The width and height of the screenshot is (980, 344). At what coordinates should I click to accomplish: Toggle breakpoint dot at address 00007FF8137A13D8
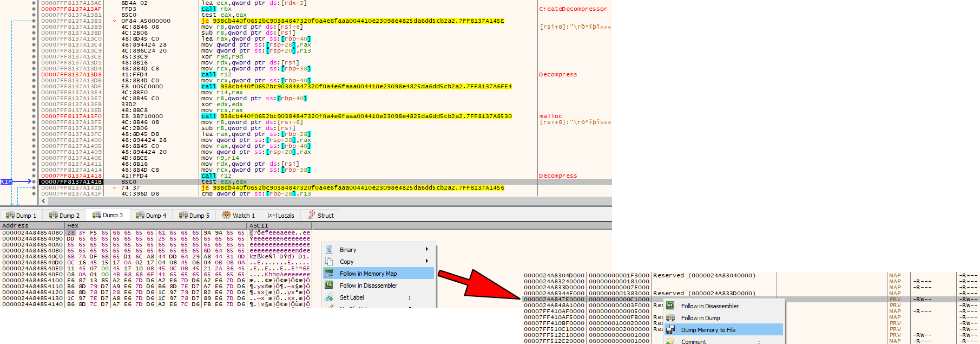coord(34,75)
